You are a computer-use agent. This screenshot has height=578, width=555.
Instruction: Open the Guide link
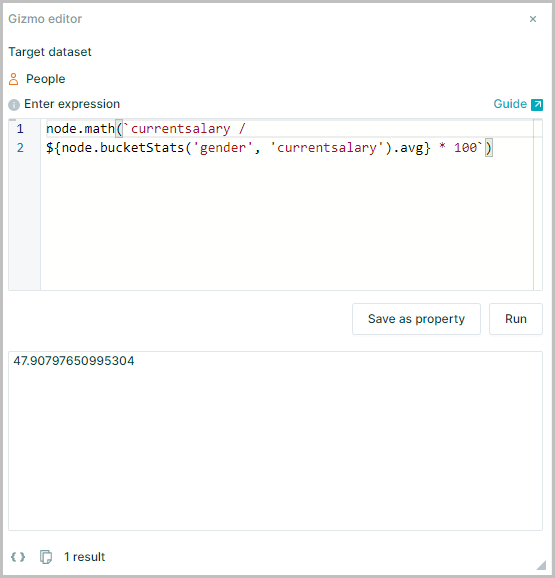point(510,104)
